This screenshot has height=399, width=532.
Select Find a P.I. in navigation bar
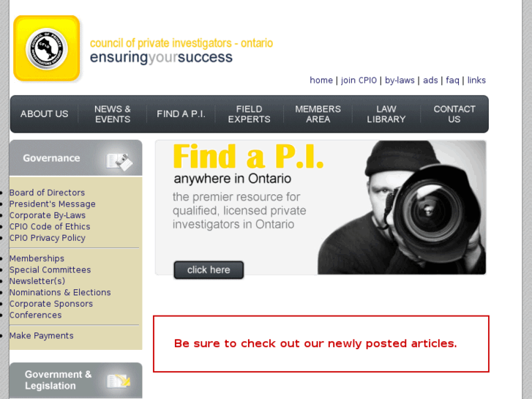(x=181, y=114)
